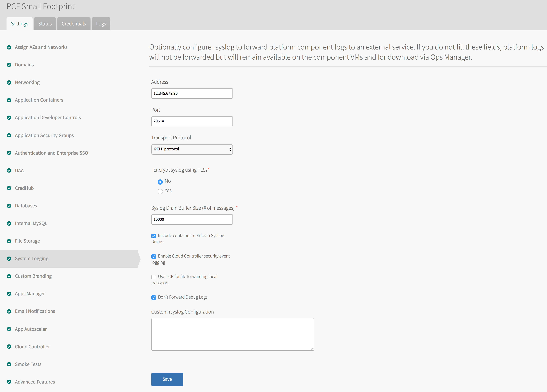Click the checkmark icon beside UAA
The height and width of the screenshot is (392, 547).
coord(9,171)
